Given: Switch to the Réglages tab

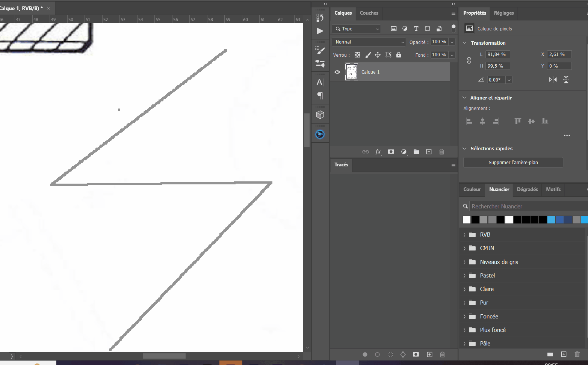Looking at the screenshot, I should 503,13.
